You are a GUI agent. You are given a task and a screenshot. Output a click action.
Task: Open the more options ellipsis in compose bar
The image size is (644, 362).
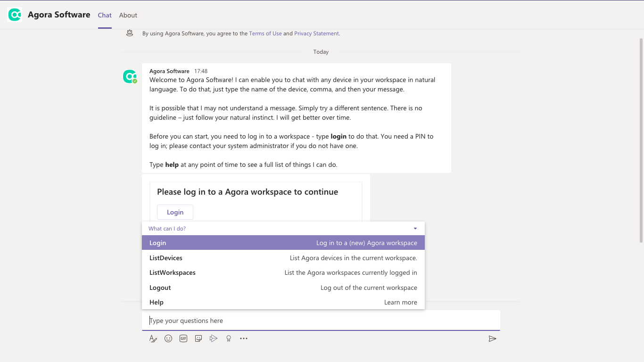click(x=244, y=338)
